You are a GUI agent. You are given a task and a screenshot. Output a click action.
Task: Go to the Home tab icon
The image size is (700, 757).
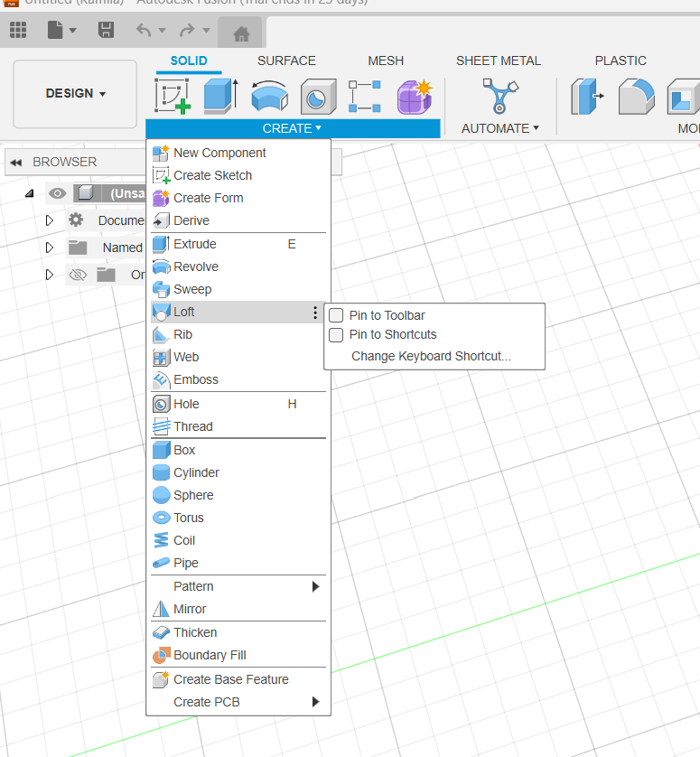click(x=241, y=33)
